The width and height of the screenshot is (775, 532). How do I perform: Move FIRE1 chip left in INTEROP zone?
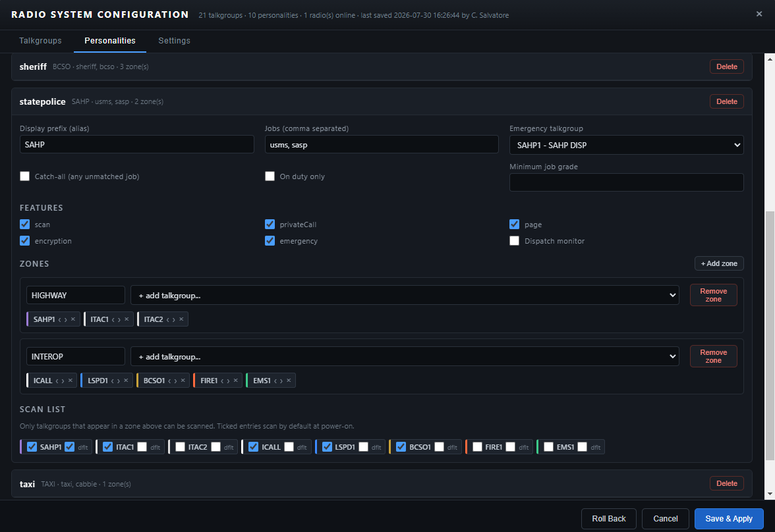click(x=223, y=381)
